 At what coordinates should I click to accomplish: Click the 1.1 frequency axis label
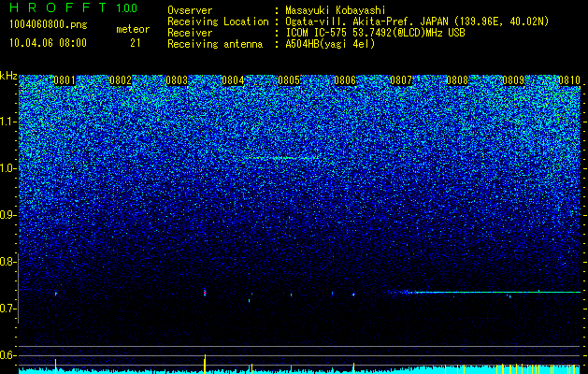coord(7,122)
